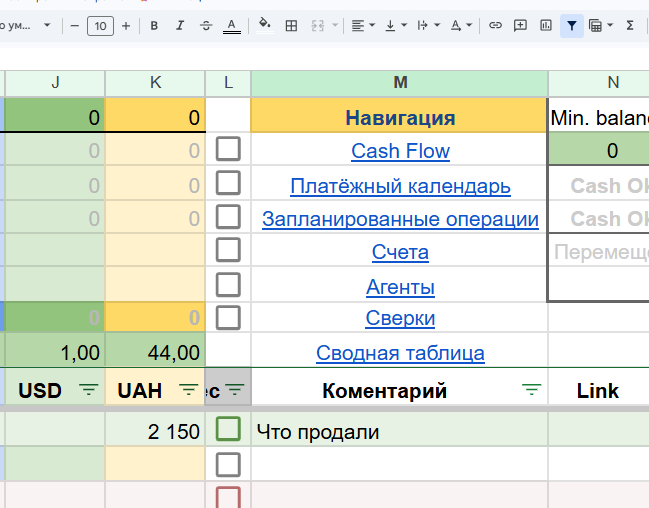Open the cell borders menu

(x=291, y=26)
